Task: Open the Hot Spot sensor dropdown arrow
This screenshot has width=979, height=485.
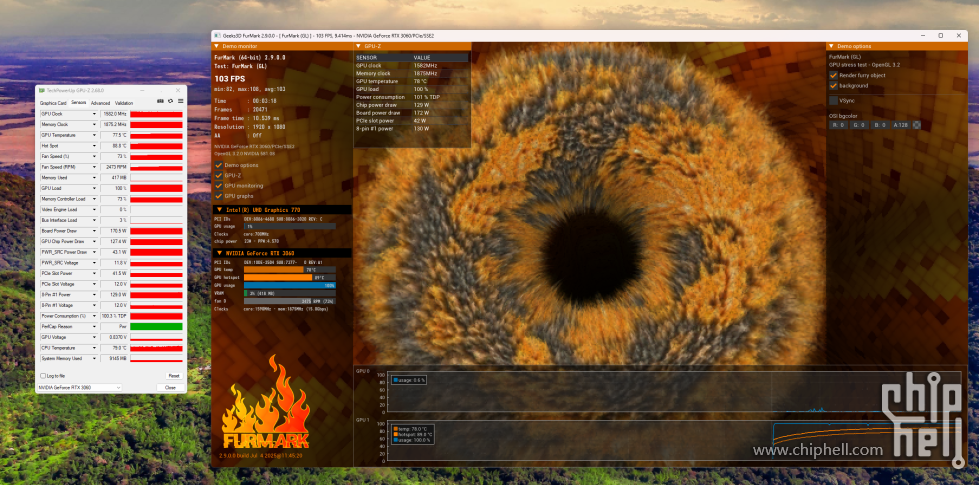Action: (x=94, y=146)
